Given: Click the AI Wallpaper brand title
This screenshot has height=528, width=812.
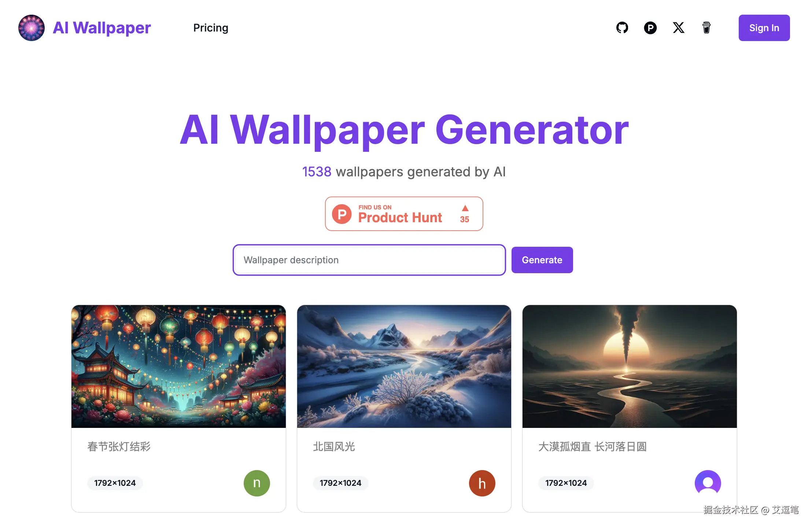Looking at the screenshot, I should 102,28.
